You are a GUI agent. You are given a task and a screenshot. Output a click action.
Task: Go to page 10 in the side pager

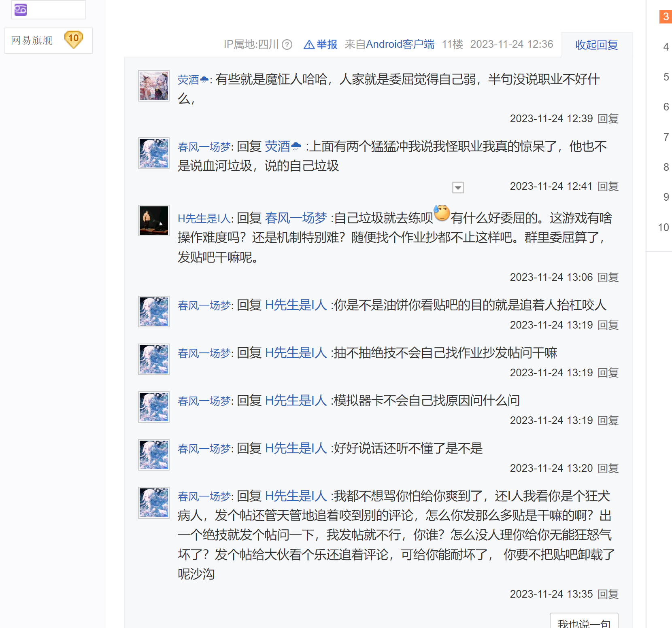click(x=663, y=227)
